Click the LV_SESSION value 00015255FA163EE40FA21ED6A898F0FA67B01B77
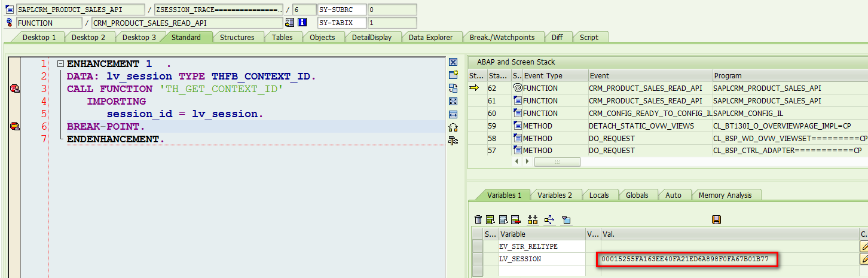The width and height of the screenshot is (868, 278). pos(685,259)
